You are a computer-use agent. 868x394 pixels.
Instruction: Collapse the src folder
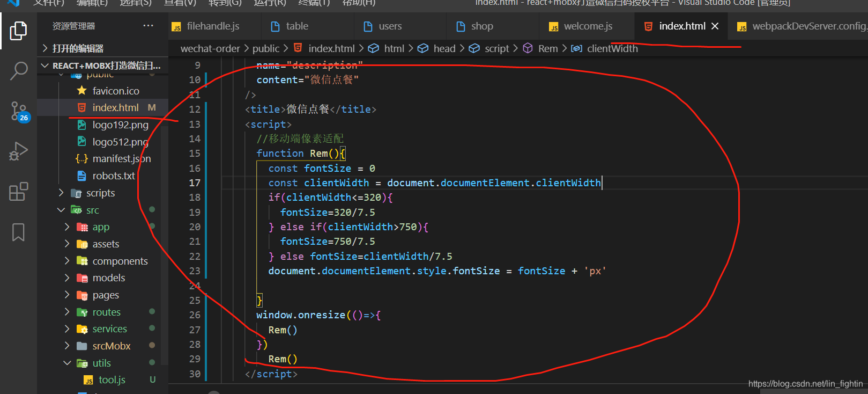click(92, 210)
